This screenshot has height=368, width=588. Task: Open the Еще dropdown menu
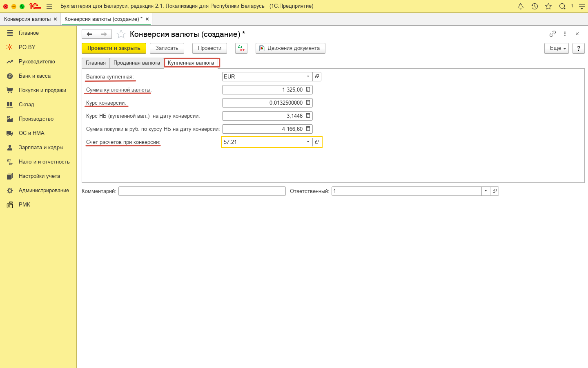556,48
